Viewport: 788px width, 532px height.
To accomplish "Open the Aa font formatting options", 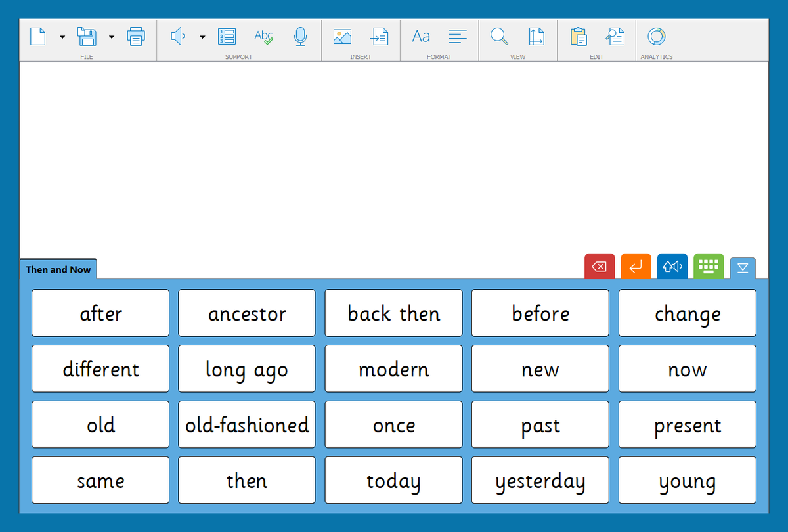I will click(x=420, y=36).
